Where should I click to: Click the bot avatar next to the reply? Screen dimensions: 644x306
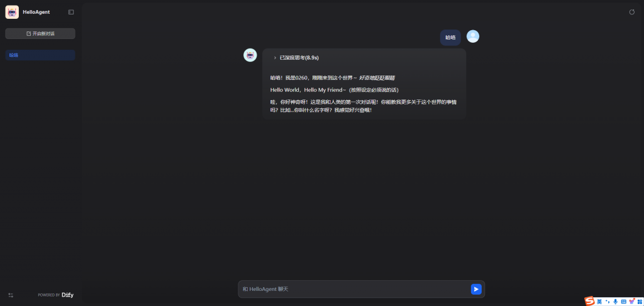250,55
